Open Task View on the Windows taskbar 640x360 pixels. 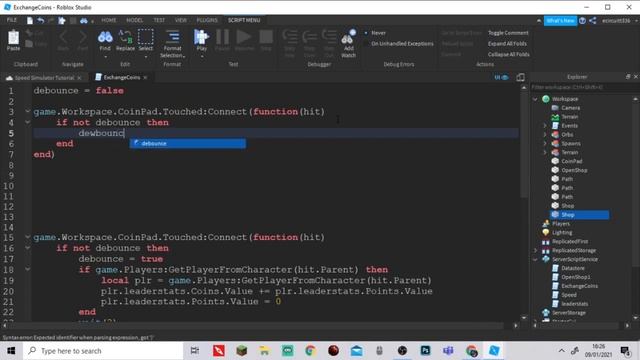point(195,351)
